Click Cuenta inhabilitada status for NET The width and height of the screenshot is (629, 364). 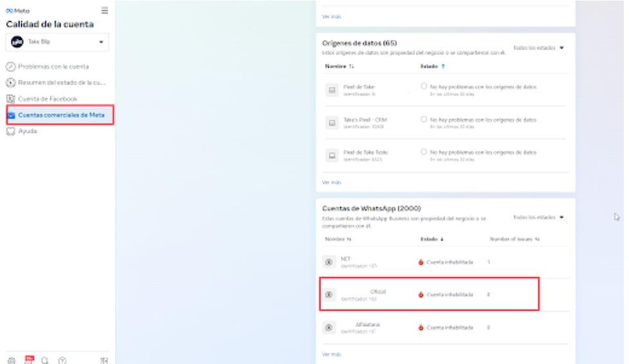click(x=446, y=262)
